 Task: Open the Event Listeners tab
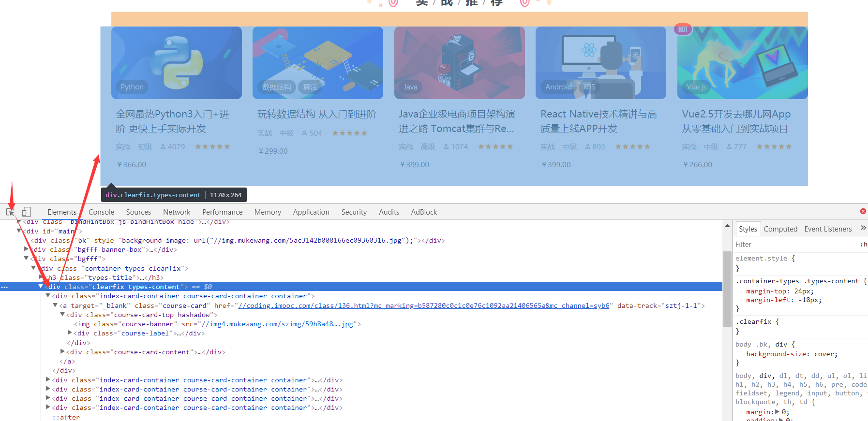click(828, 229)
